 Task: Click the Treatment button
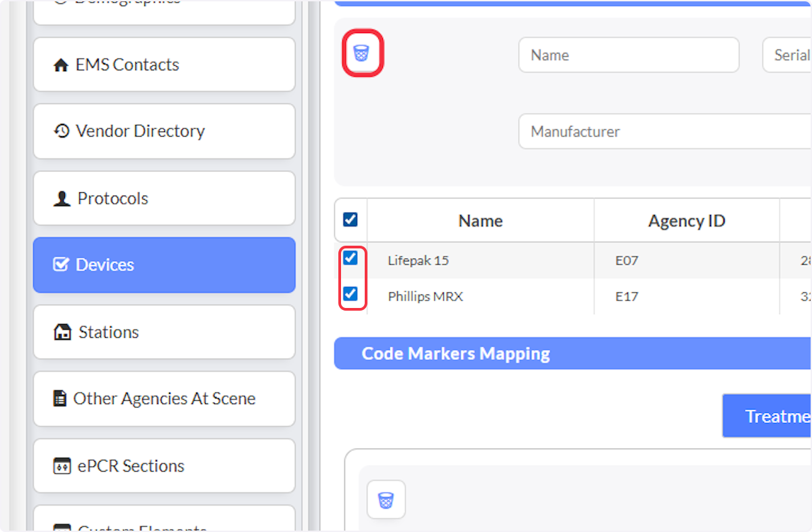(x=767, y=416)
